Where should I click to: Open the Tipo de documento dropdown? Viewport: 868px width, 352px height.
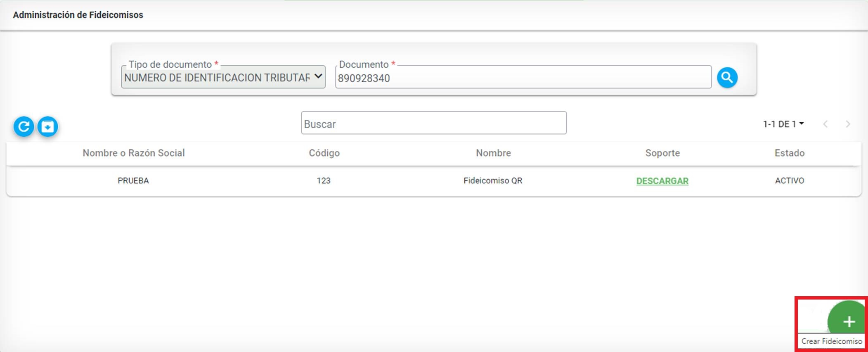coord(223,77)
